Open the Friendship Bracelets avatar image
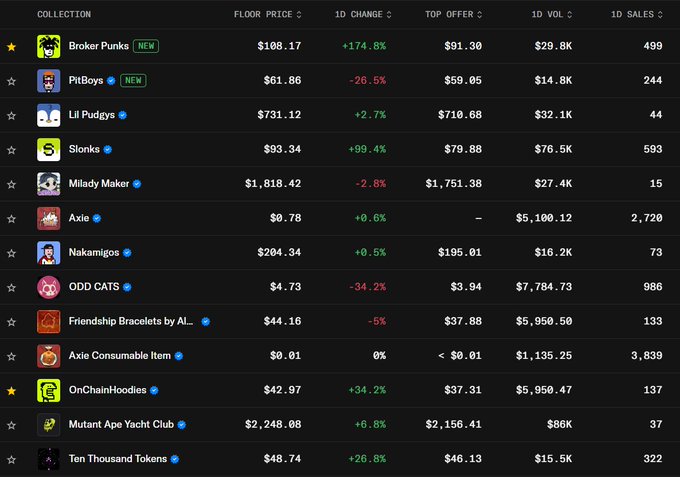 [49, 321]
